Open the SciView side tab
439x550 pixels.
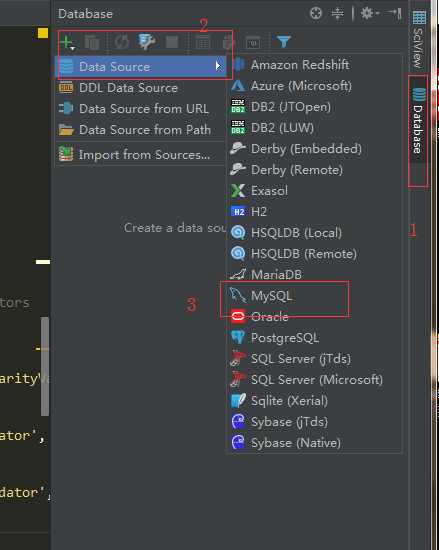tap(419, 39)
